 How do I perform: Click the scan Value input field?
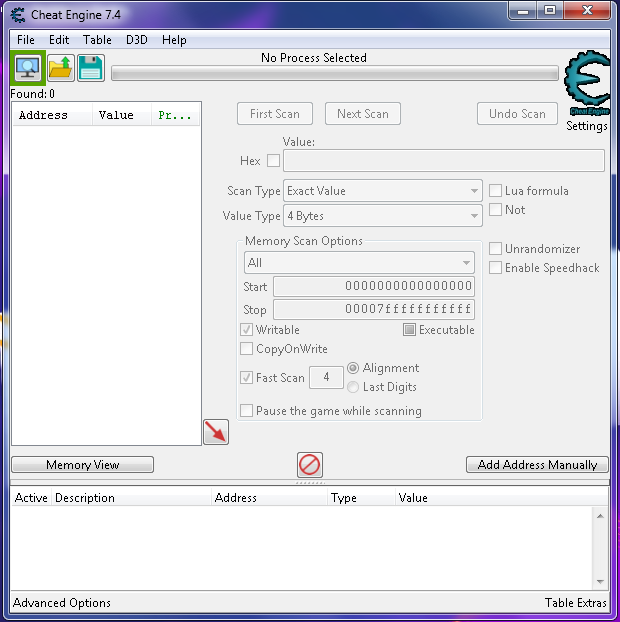[444, 161]
